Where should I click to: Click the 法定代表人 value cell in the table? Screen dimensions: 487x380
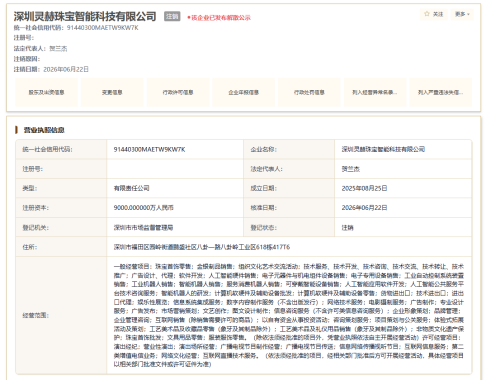pos(403,169)
